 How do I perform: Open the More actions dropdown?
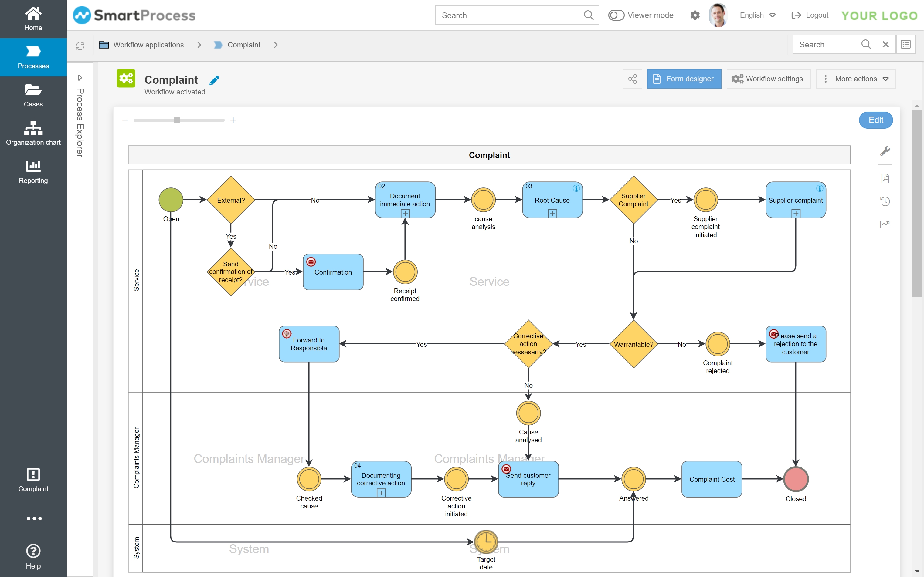coord(856,79)
